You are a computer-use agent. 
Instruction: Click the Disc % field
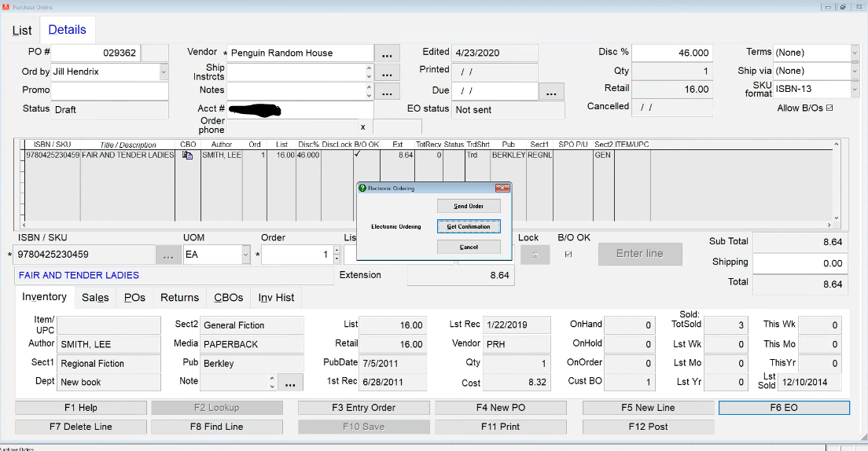671,53
